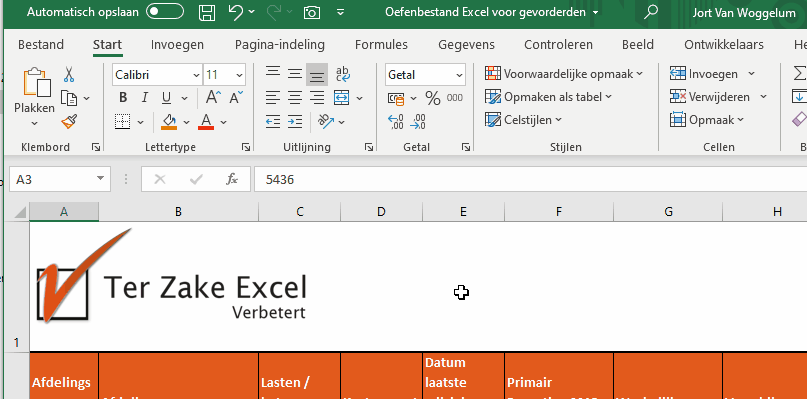Open the Opmaak cells menu
Viewport: 807px width, 399px height.
click(707, 120)
